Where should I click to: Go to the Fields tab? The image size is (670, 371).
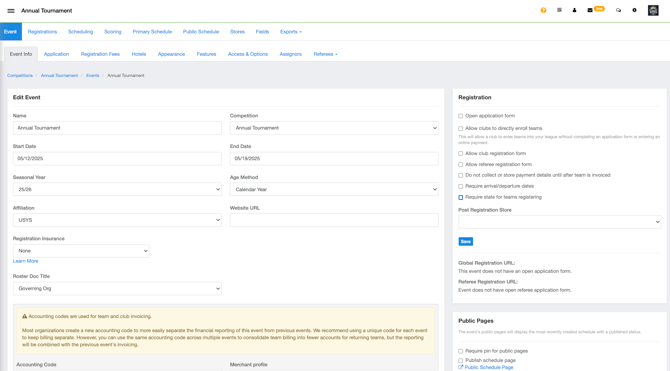[x=262, y=32]
